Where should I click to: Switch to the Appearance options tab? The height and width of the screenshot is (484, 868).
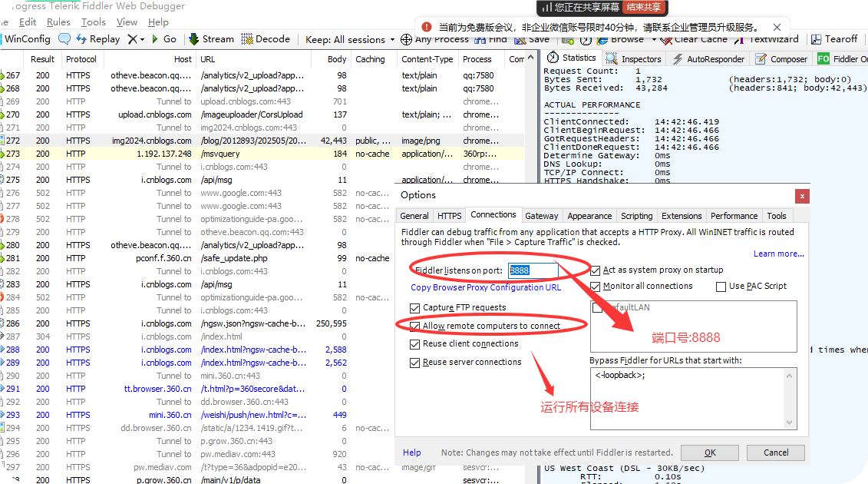pos(589,216)
